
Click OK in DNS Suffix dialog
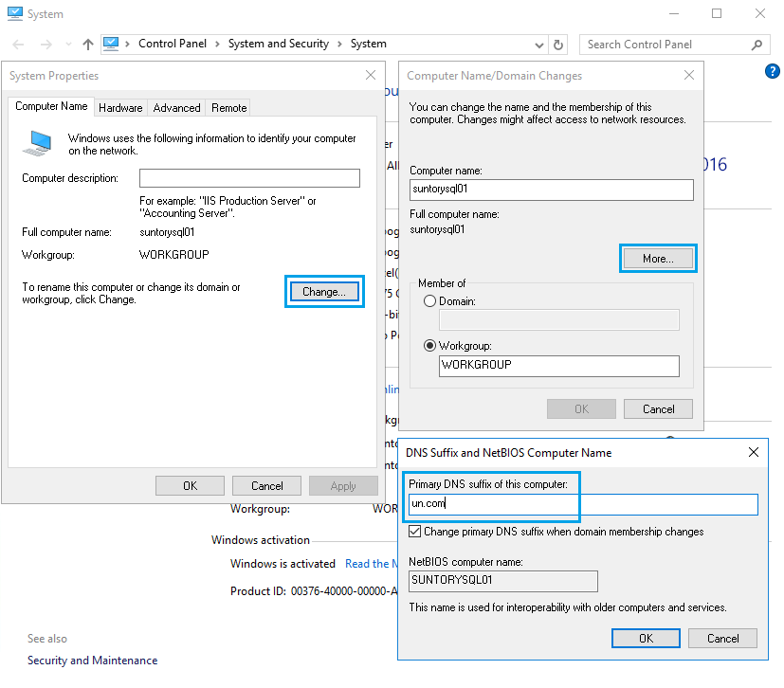[x=646, y=639]
